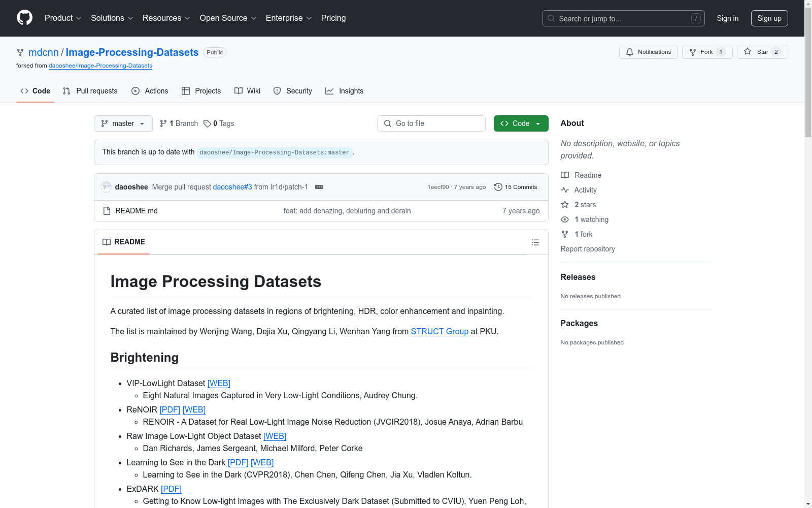Switch to the Code tab
Viewport: 812px width, 508px height.
(x=36, y=91)
